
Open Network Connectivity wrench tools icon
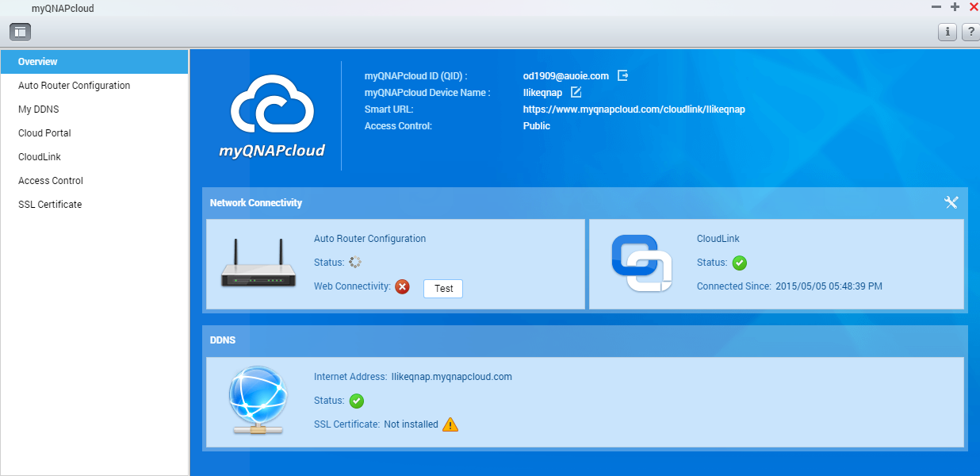951,202
